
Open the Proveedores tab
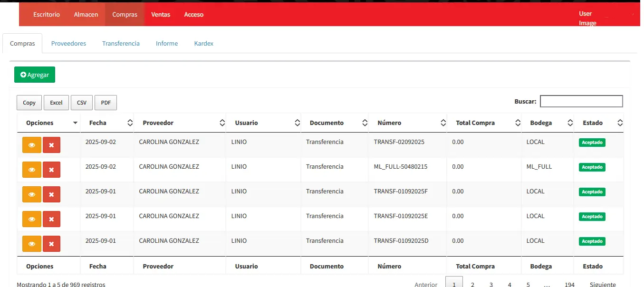[x=68, y=43]
